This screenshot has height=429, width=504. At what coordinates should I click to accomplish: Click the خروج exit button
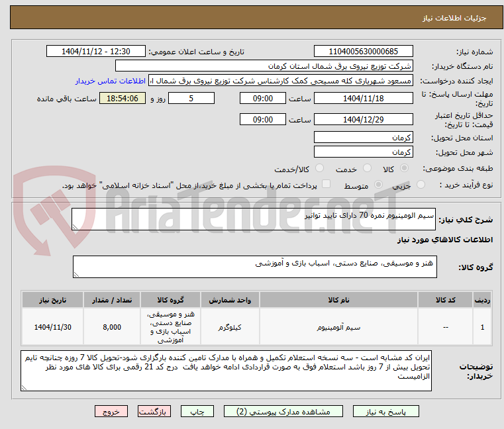point(111,412)
